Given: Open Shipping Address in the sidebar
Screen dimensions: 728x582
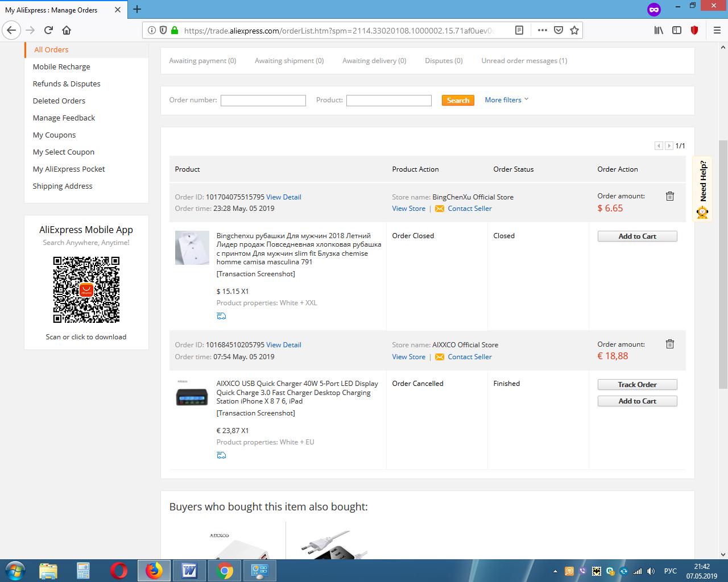Looking at the screenshot, I should pos(63,186).
